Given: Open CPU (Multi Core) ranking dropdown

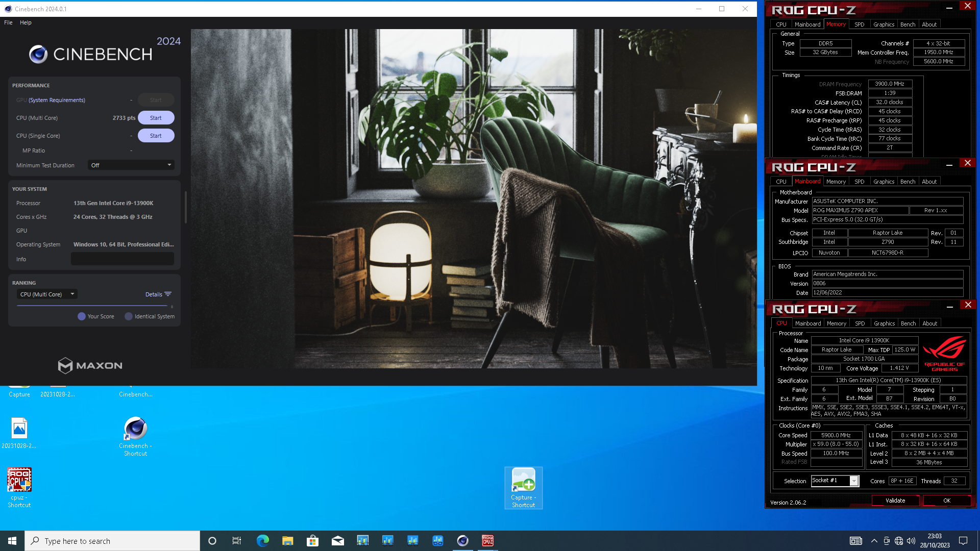Looking at the screenshot, I should [x=47, y=294].
